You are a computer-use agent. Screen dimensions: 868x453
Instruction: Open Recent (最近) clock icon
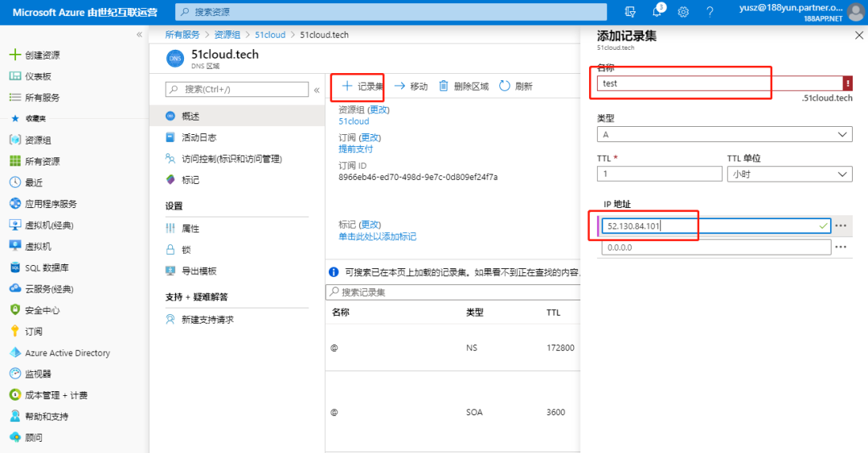click(x=15, y=182)
